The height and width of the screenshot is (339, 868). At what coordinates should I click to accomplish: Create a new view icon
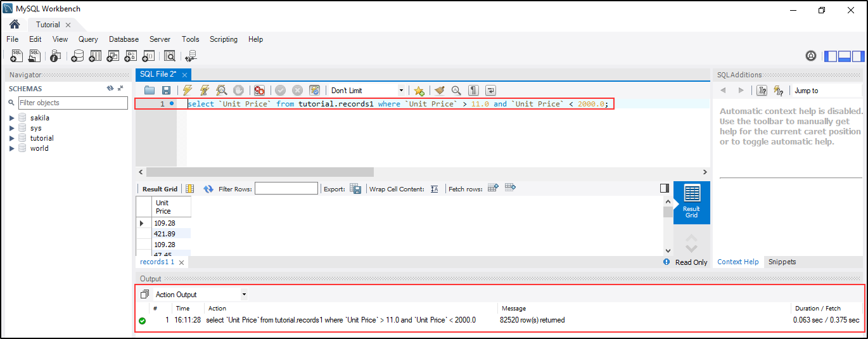click(x=113, y=56)
